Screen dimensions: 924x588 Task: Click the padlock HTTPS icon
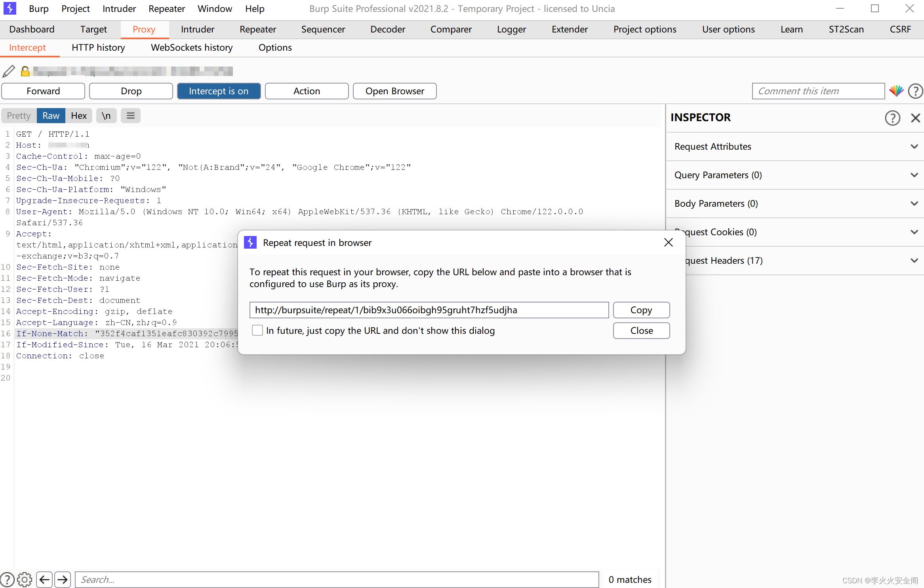tap(25, 71)
